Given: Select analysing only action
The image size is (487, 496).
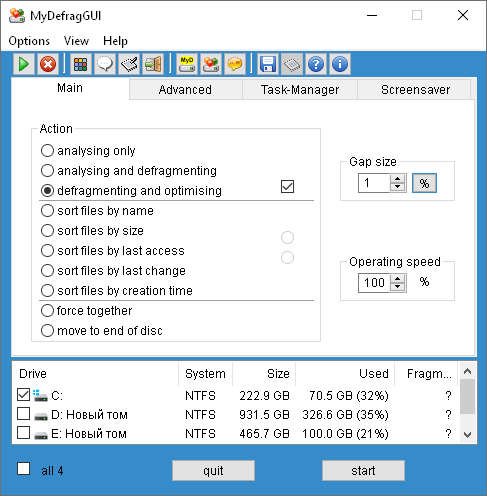Looking at the screenshot, I should [x=88, y=151].
